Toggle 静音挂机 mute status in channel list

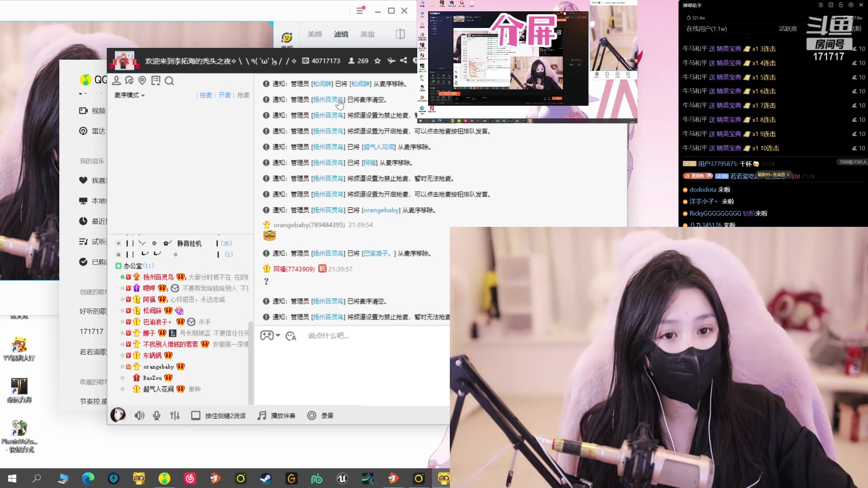click(x=188, y=243)
